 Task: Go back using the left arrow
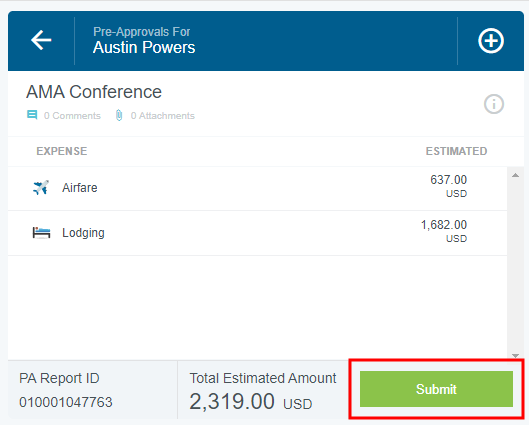point(41,40)
